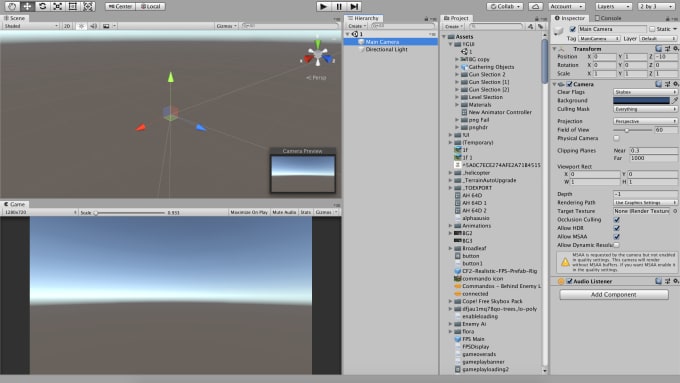Open the Culling Mask dropdown
680x383 pixels.
(645, 109)
